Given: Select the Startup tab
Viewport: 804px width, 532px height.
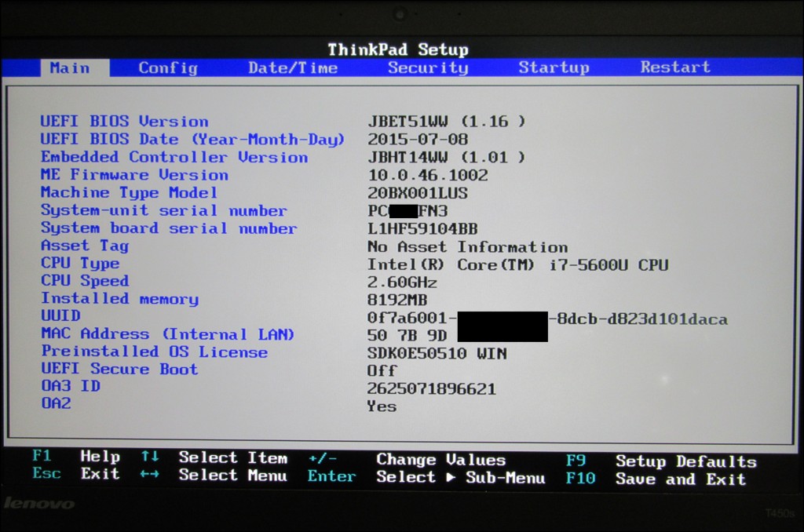Looking at the screenshot, I should point(554,67).
